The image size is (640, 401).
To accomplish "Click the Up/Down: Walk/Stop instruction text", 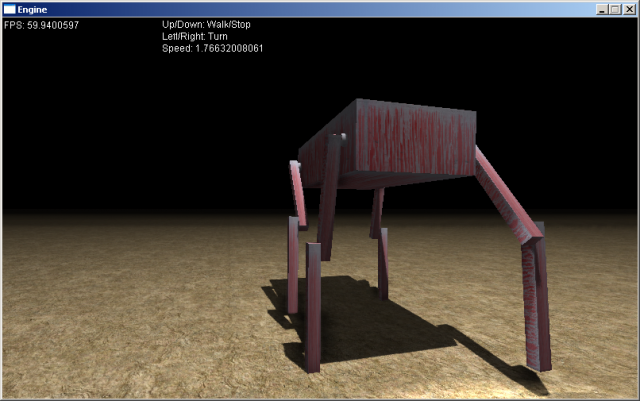I will click(x=207, y=23).
